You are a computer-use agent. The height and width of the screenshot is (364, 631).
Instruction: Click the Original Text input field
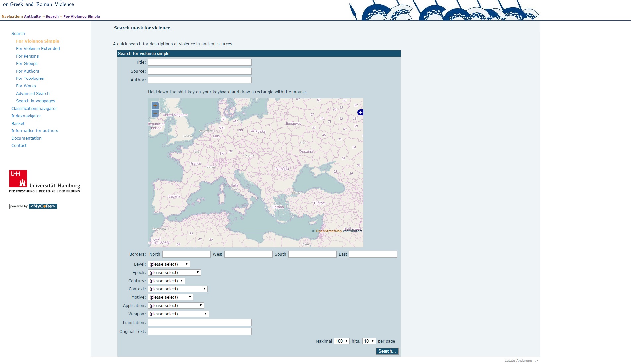[x=200, y=332]
